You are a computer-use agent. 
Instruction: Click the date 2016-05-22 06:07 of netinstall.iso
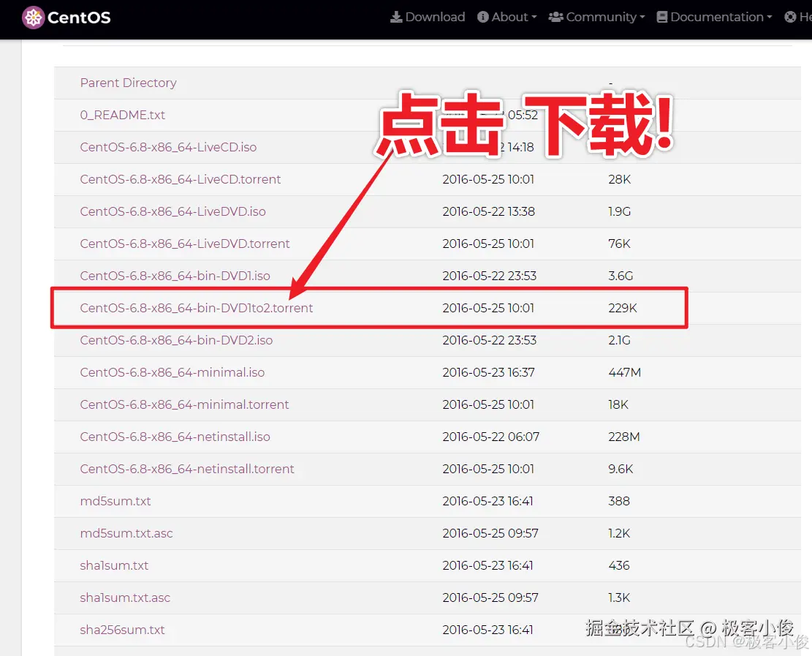[490, 437]
